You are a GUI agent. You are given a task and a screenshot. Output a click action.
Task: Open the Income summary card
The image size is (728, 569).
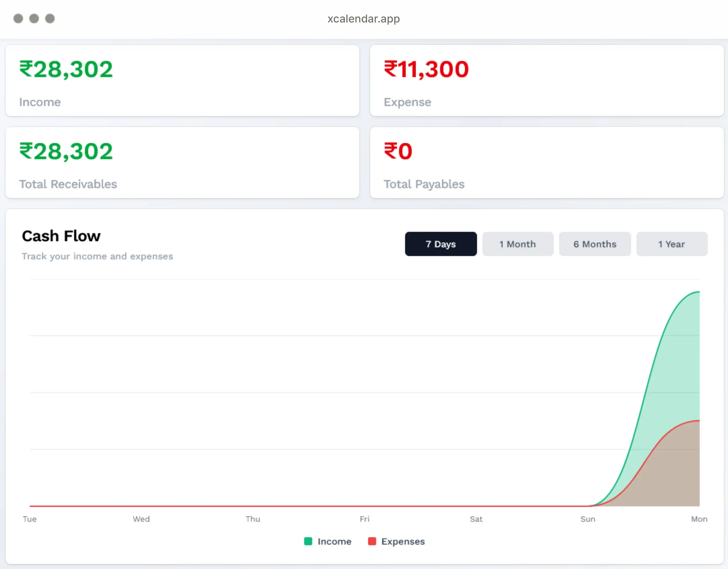182,81
